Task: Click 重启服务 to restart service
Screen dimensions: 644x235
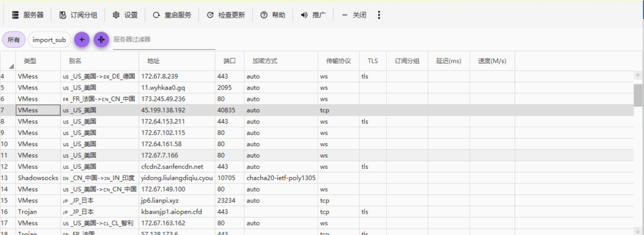Action: 172,15
